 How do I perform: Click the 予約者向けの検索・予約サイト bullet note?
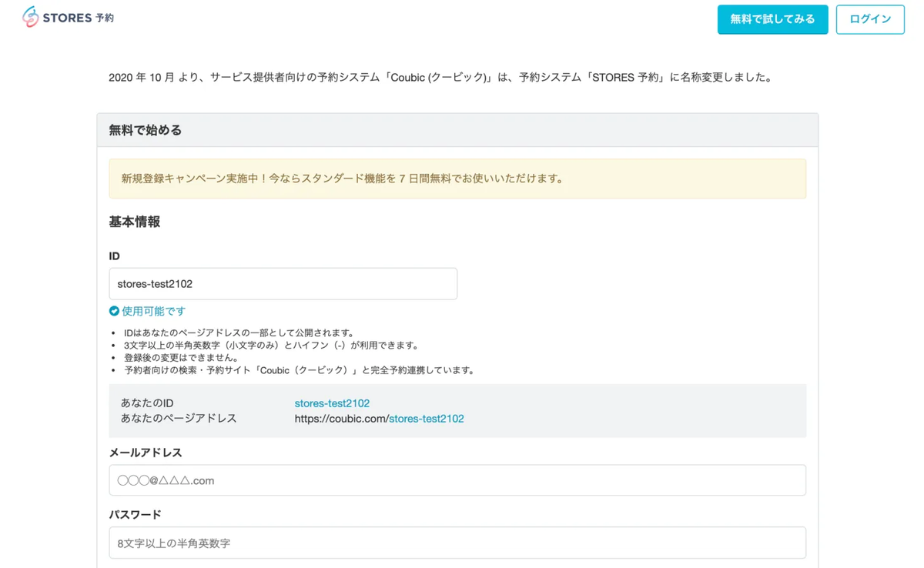(x=300, y=370)
